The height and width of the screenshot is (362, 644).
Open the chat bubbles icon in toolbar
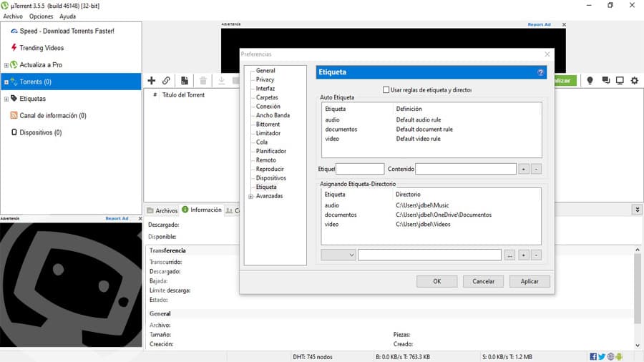point(605,80)
